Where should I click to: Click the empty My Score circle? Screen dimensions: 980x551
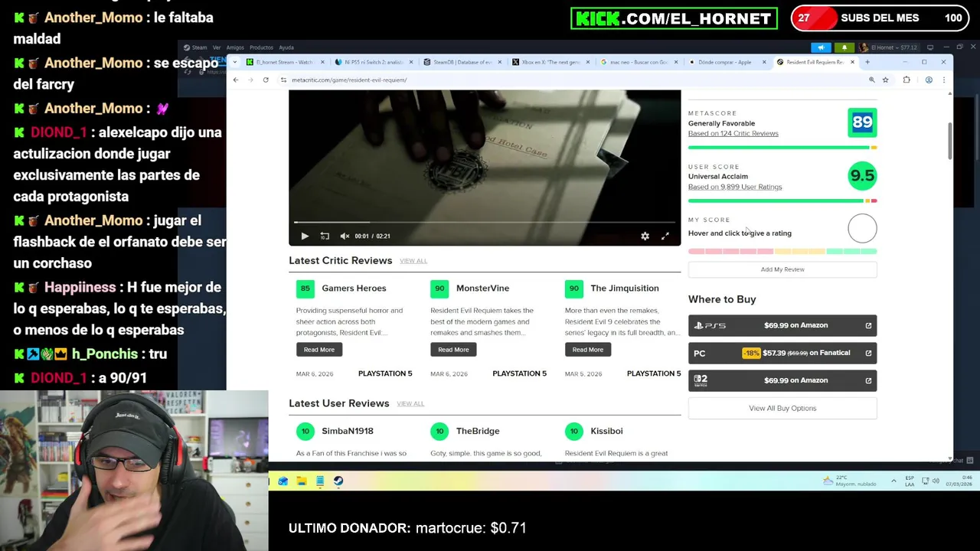(862, 228)
